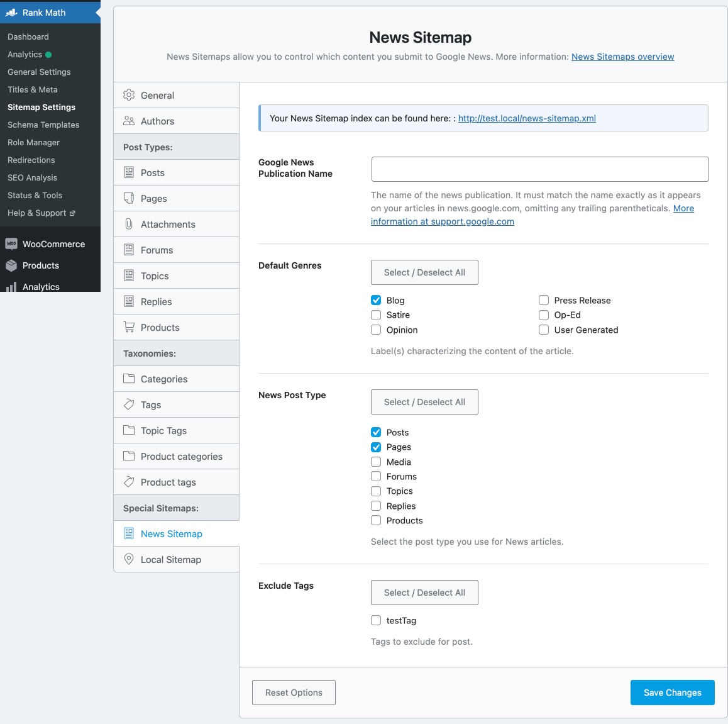This screenshot has width=728, height=724.
Task: Go to Redirections in the sidebar menu
Action: (x=31, y=160)
